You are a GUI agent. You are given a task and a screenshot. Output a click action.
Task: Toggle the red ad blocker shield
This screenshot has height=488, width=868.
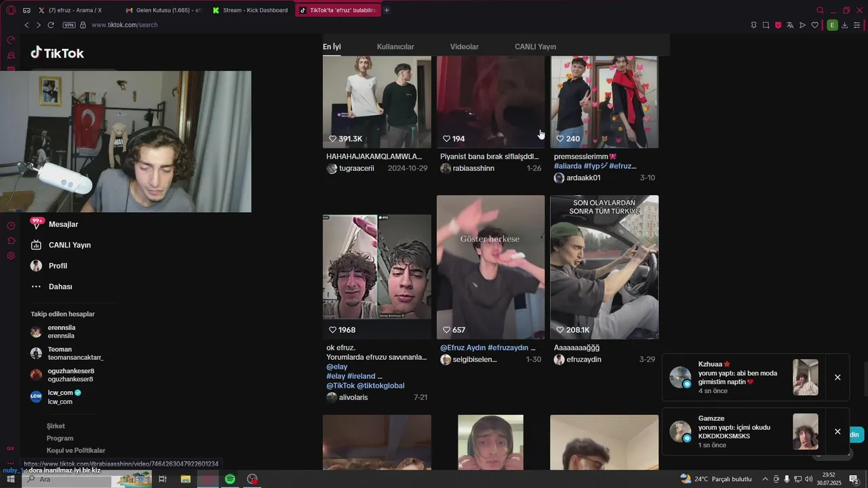[x=778, y=25]
